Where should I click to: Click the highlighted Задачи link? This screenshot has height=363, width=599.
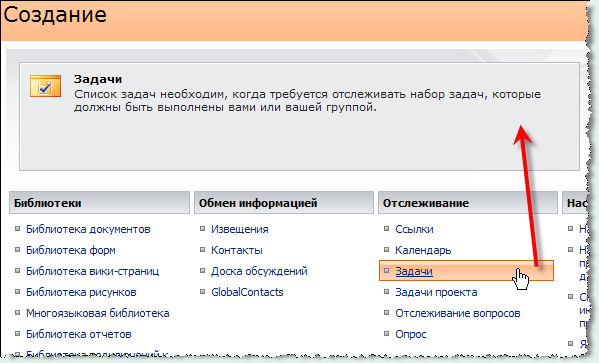click(x=414, y=271)
